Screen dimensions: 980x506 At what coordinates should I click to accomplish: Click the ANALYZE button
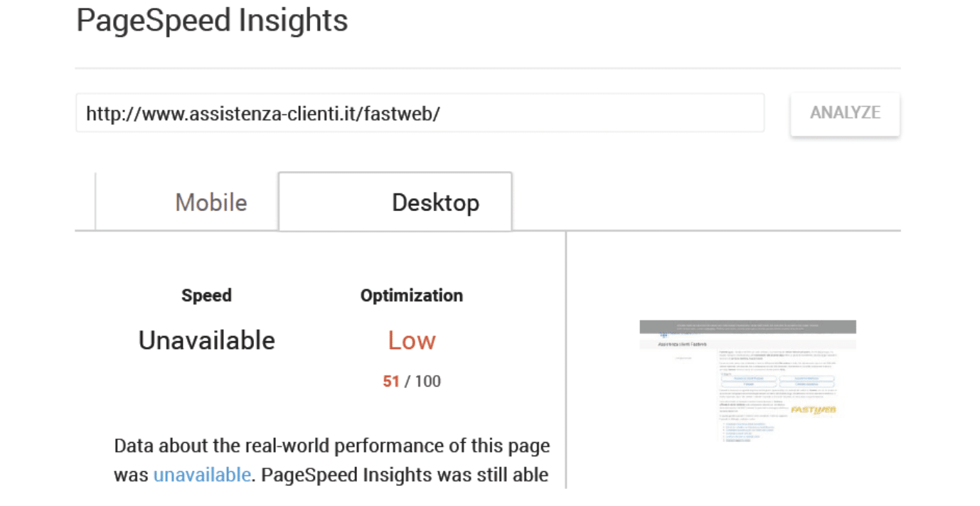[x=845, y=113]
